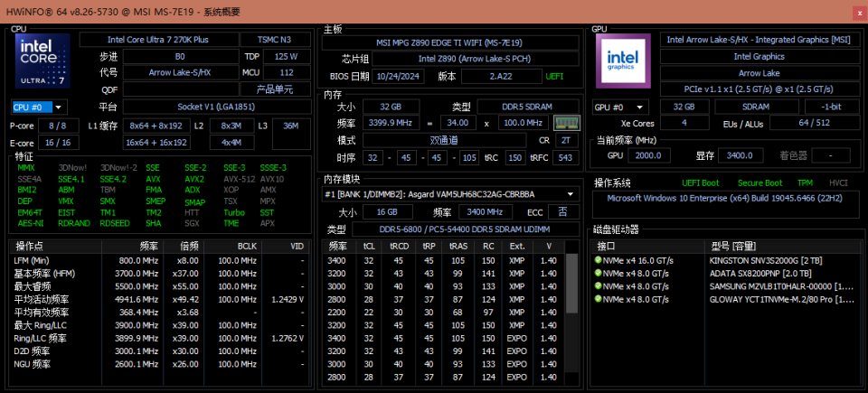Select the 2200 frequency timing row
The height and width of the screenshot is (393, 868).
tap(443, 313)
